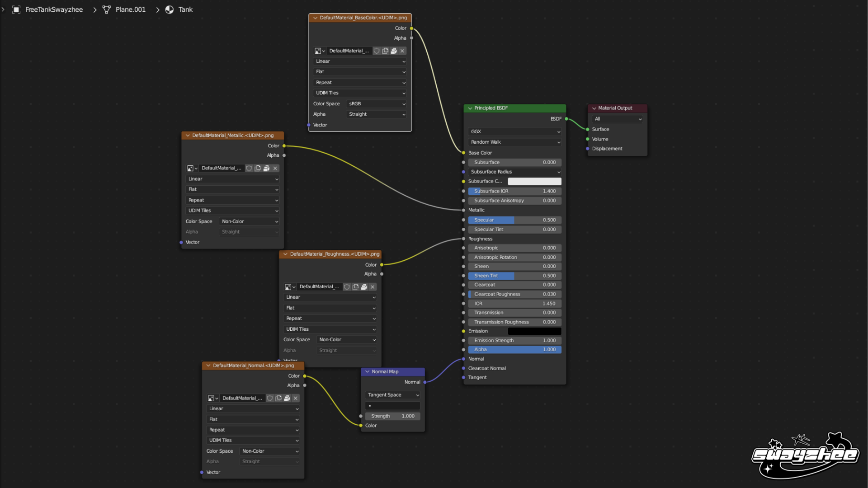This screenshot has height=488, width=868.
Task: Click the Subsurface Color white swatch
Action: pos(534,181)
